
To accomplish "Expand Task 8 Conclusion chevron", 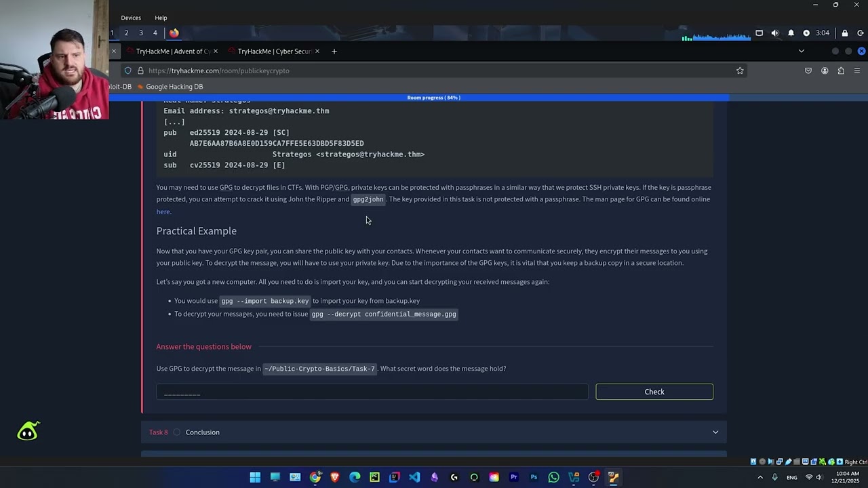I will click(715, 432).
